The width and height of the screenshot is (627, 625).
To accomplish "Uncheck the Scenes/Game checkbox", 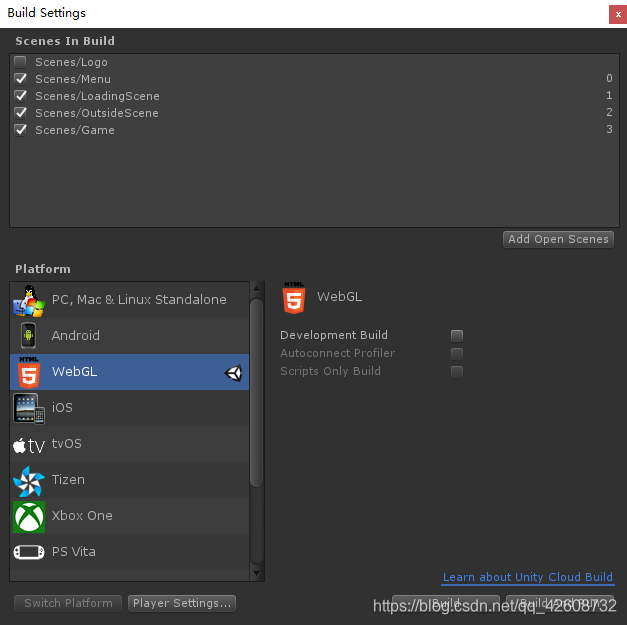I will pyautogui.click(x=20, y=130).
